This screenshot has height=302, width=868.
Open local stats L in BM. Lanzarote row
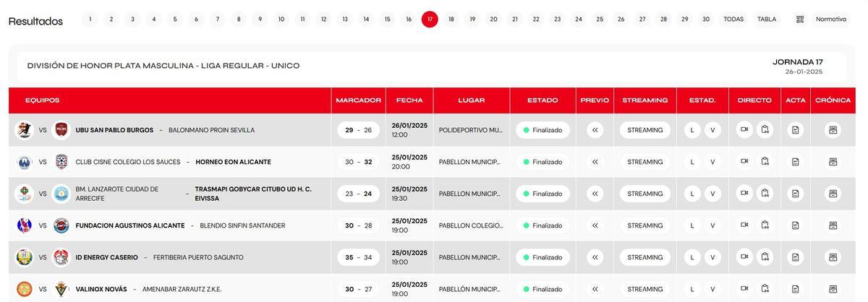[x=692, y=194]
